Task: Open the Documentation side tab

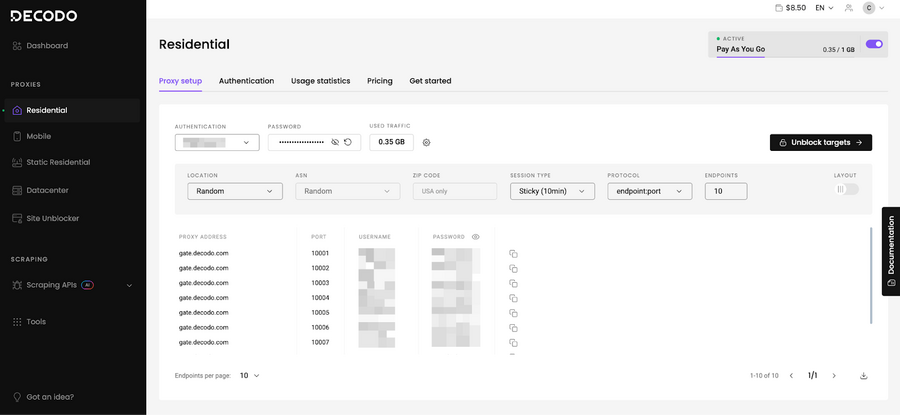Action: 891,251
